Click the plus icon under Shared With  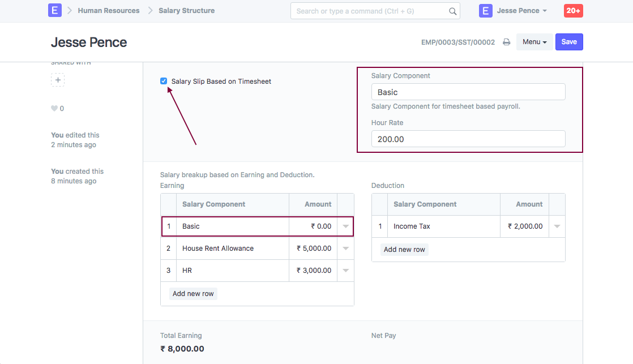[x=58, y=80]
